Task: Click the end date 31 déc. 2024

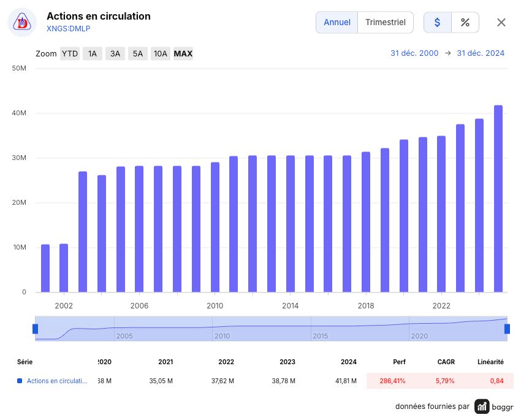Action: (481, 53)
